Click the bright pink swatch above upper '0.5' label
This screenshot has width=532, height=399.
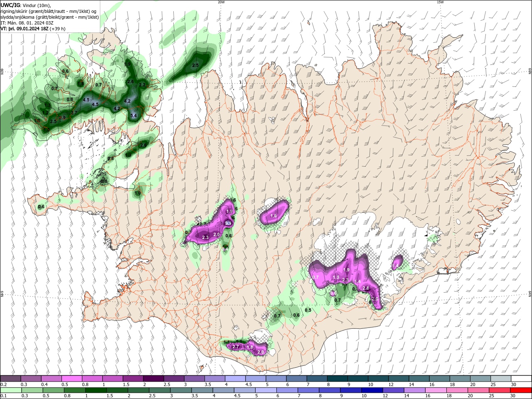[x=71, y=378]
